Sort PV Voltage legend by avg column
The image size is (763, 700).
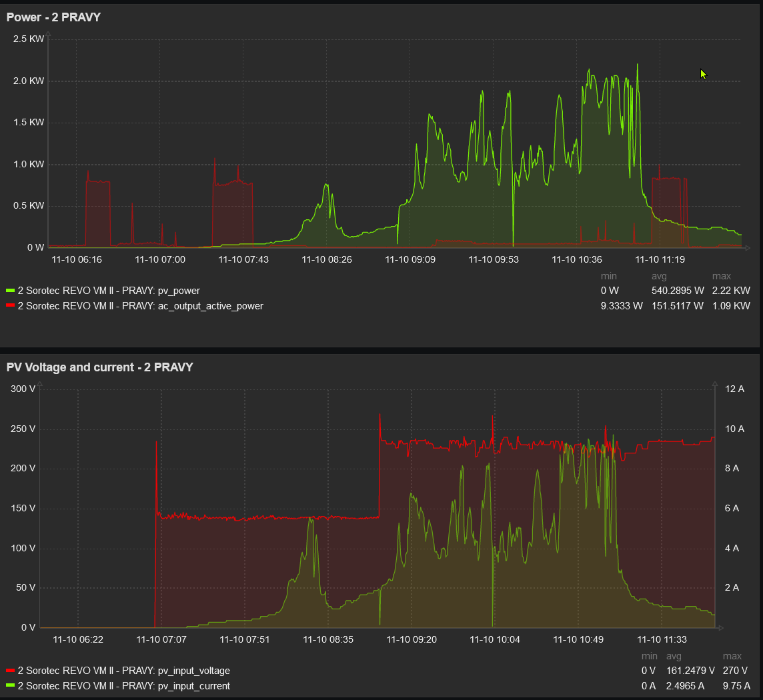674,657
